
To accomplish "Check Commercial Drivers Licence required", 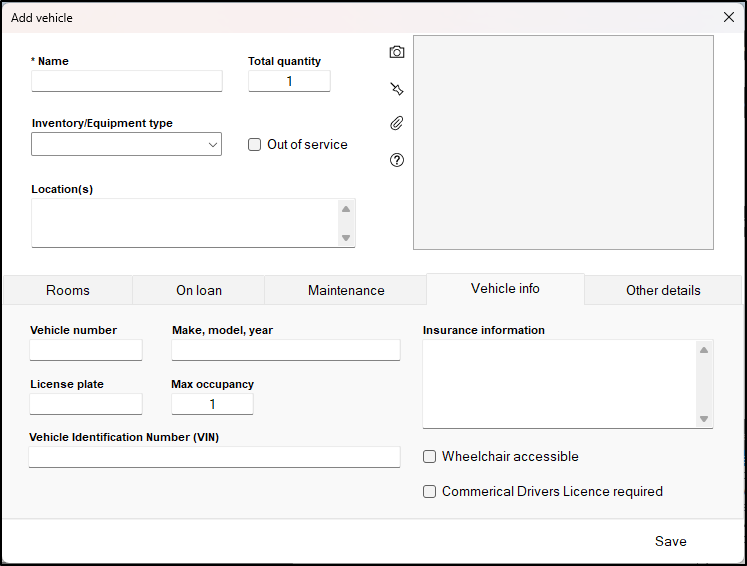I will coord(430,492).
